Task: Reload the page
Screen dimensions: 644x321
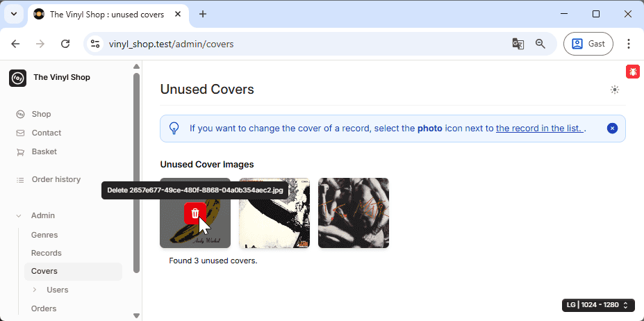Action: (65, 44)
